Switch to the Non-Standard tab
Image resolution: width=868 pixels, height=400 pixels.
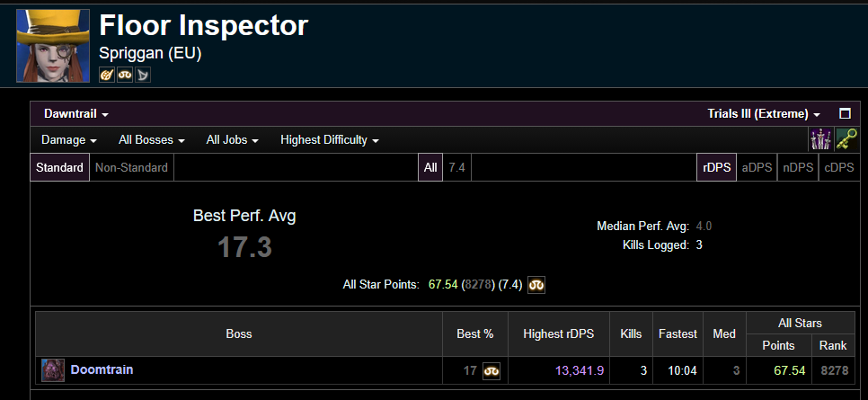[132, 167]
